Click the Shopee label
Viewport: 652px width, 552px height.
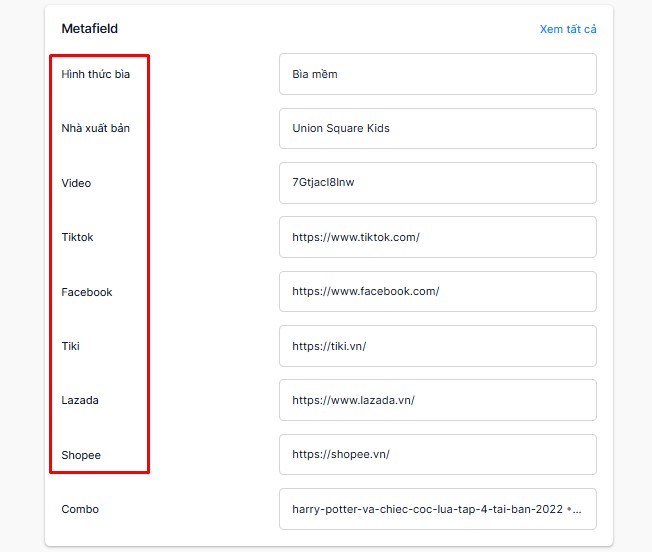81,455
